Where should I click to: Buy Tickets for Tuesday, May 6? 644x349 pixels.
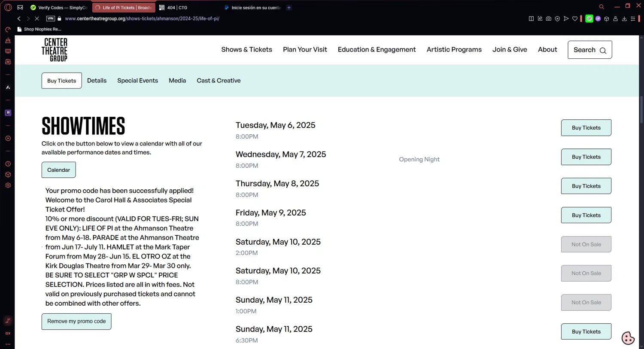point(586,128)
